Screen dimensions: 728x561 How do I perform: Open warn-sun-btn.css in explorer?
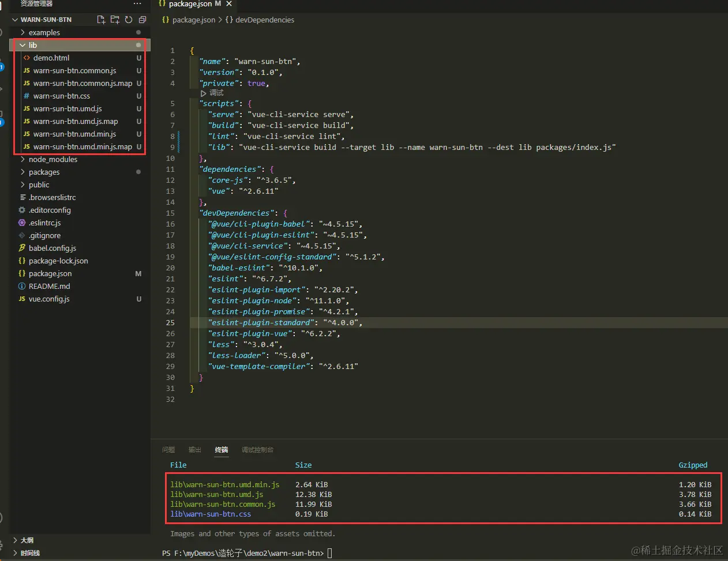80,96
